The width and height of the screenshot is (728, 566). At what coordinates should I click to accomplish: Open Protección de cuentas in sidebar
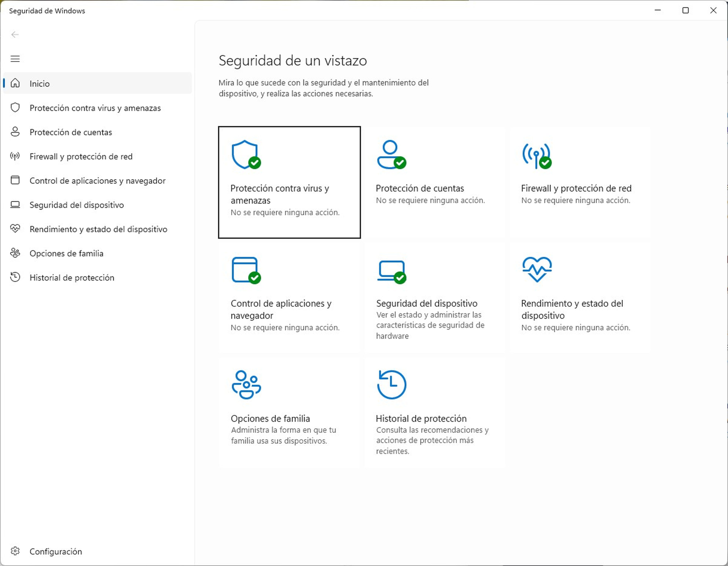(x=97, y=132)
